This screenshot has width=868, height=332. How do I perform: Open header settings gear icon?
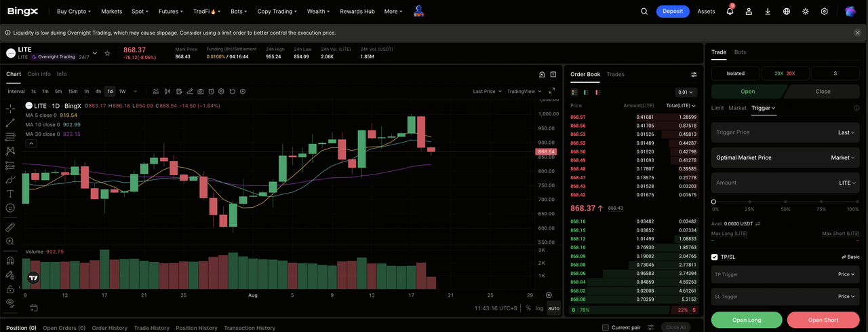[825, 12]
